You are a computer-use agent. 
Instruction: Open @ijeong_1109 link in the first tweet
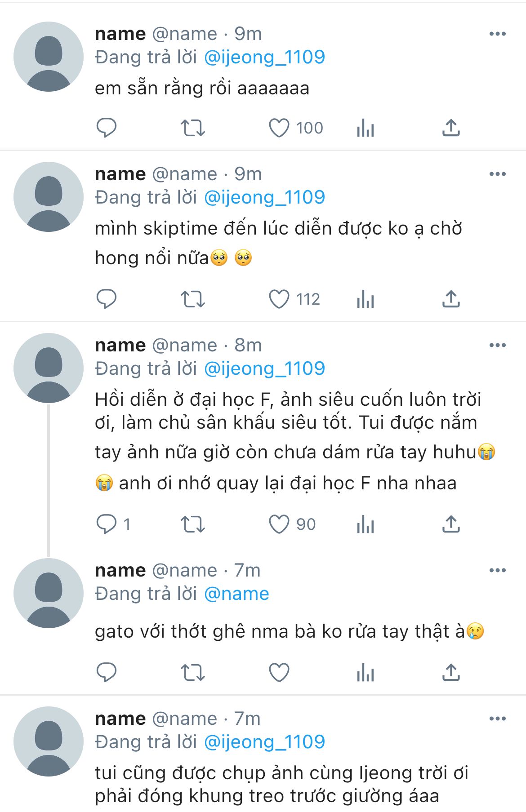click(x=264, y=58)
